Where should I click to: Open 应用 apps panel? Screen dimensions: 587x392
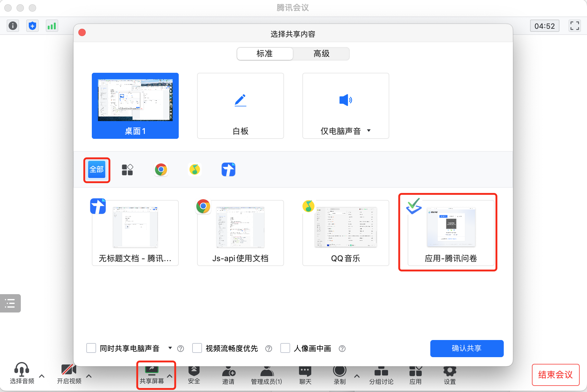pos(416,375)
